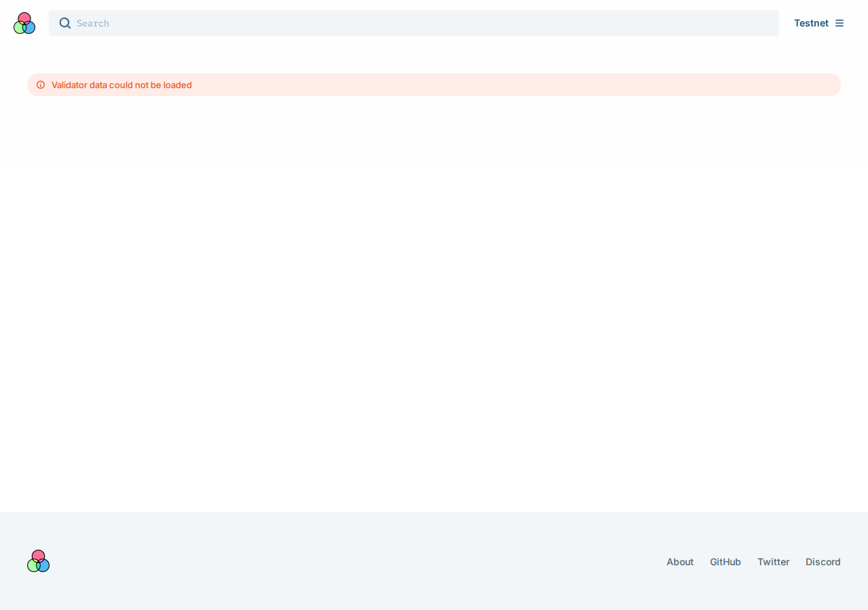Click the hamburger menu icon
The height and width of the screenshot is (610, 868).
tap(840, 23)
